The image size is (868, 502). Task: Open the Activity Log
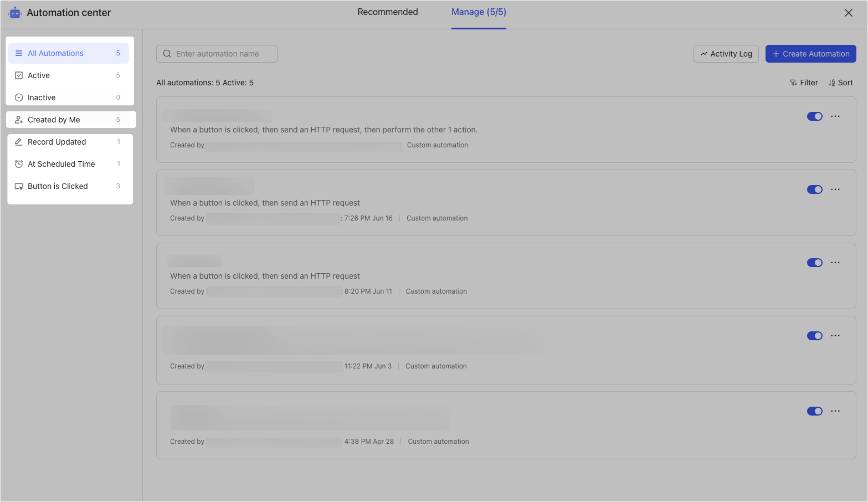(x=726, y=54)
